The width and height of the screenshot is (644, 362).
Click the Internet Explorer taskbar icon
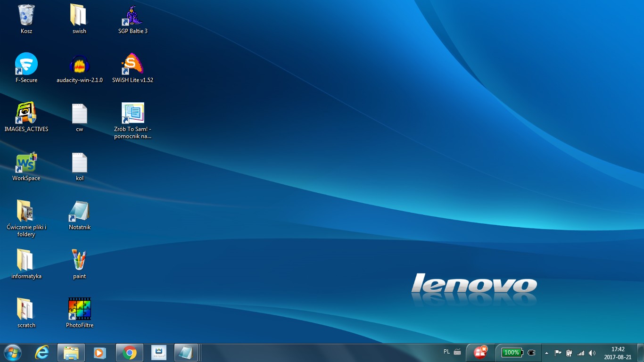click(42, 353)
